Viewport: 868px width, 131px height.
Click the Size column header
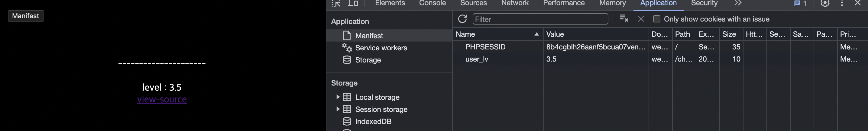coord(731,34)
